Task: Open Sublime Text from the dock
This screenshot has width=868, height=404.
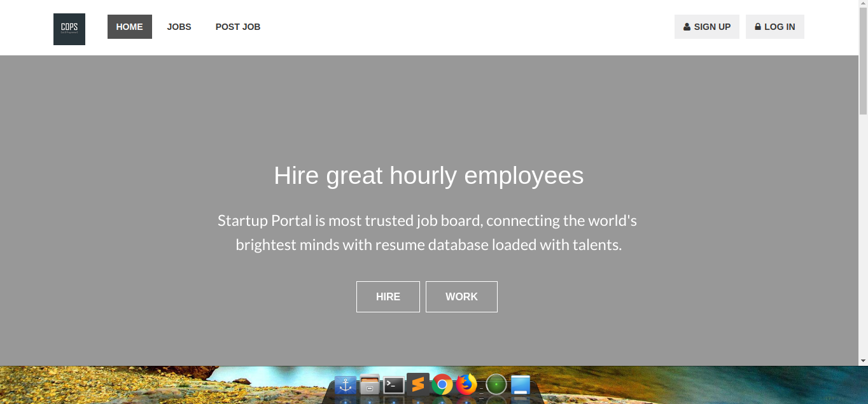Action: 418,384
